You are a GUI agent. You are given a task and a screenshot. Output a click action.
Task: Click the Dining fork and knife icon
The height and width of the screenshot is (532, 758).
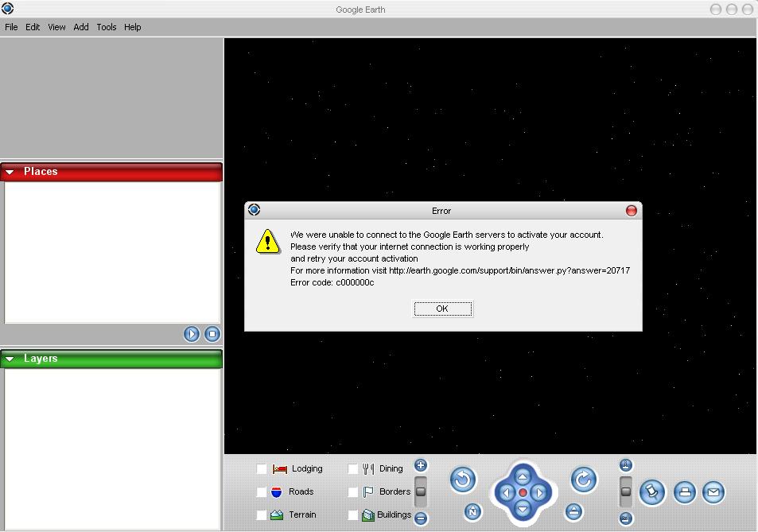368,468
